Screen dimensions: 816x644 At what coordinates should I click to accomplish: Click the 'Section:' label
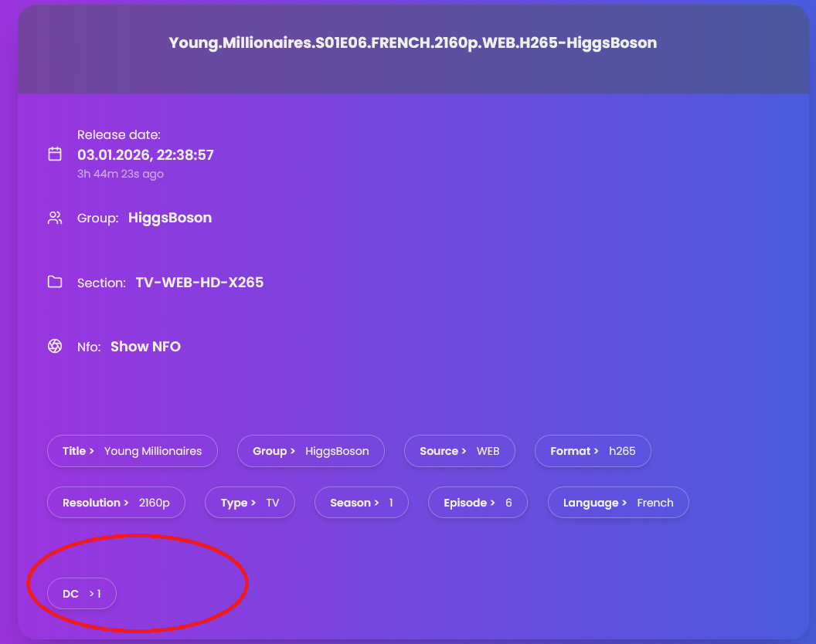coord(101,283)
